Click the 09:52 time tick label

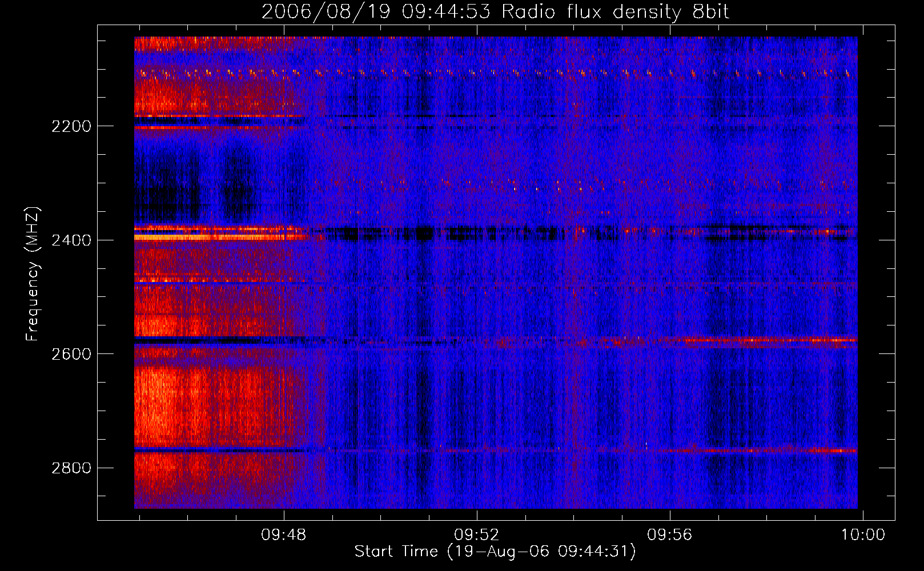tap(476, 535)
